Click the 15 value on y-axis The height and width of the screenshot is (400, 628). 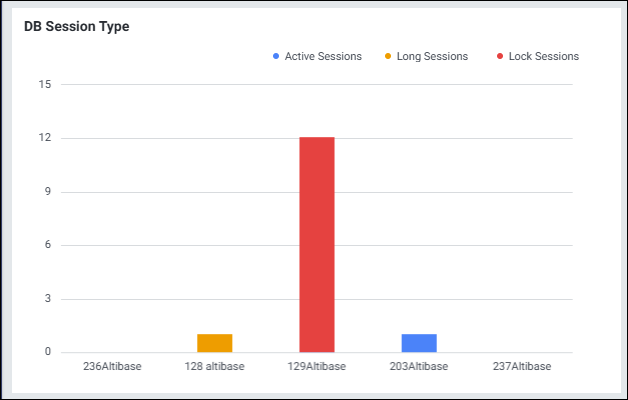[44, 85]
